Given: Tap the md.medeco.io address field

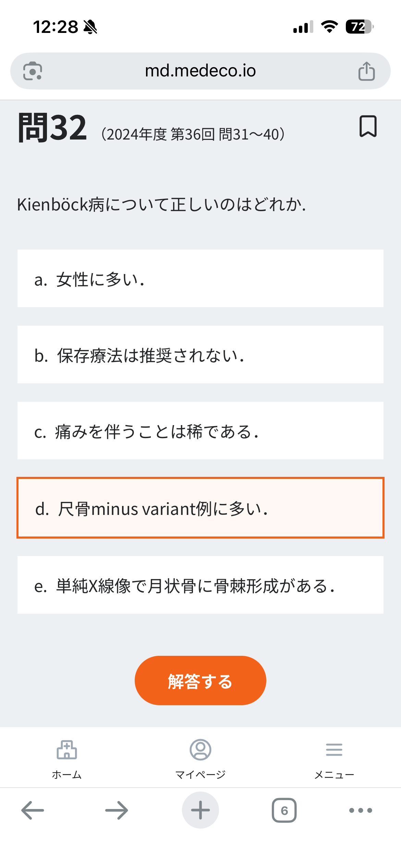Looking at the screenshot, I should [x=200, y=71].
